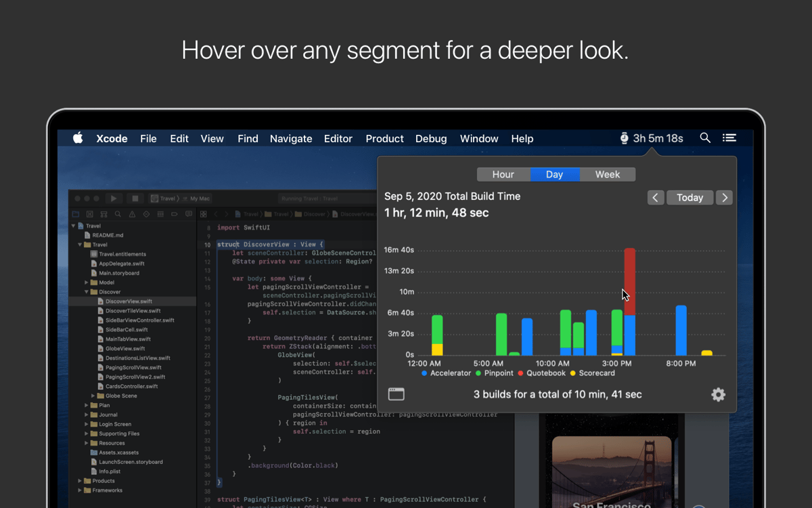Viewport: 812px width, 508px height.
Task: Click the Stop button in Xcode's toolbar
Action: click(135, 198)
